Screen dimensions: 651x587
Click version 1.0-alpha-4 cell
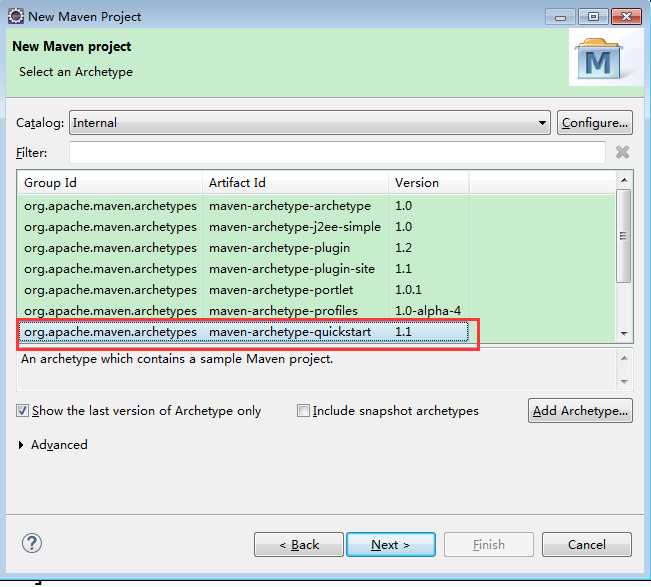(x=428, y=311)
